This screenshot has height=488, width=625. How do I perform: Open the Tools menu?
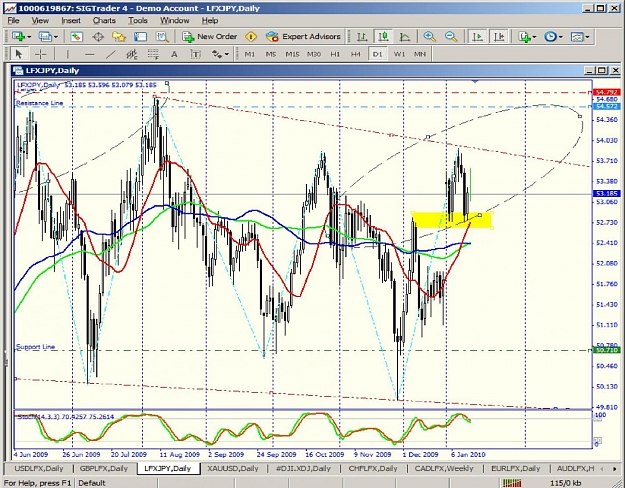click(138, 21)
